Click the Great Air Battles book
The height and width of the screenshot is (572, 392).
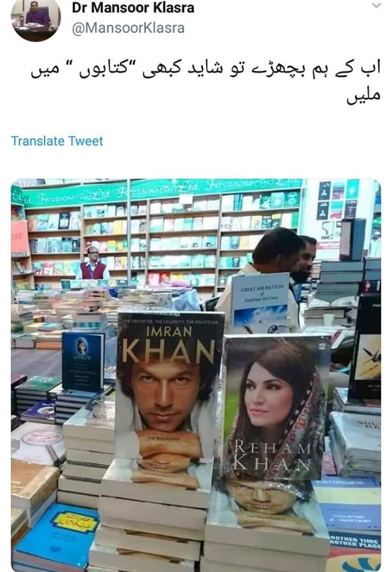point(260,303)
